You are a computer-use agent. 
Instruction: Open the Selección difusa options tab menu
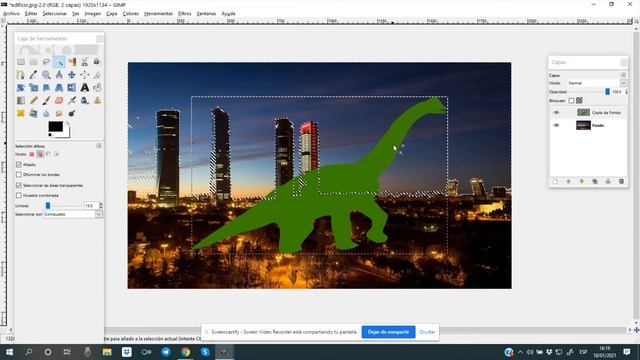[x=99, y=146]
